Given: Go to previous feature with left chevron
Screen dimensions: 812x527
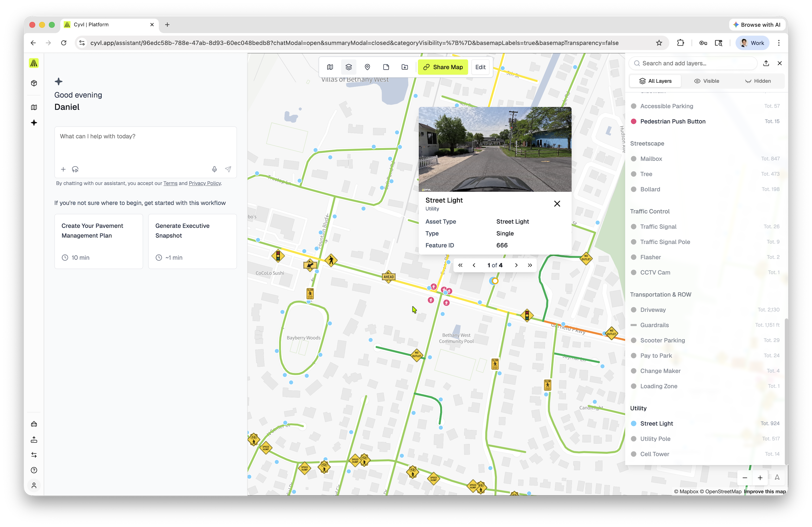Looking at the screenshot, I should 474,265.
